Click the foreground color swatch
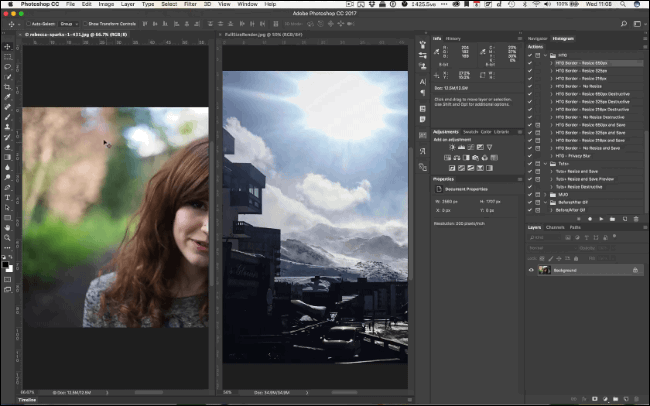 coord(5,264)
